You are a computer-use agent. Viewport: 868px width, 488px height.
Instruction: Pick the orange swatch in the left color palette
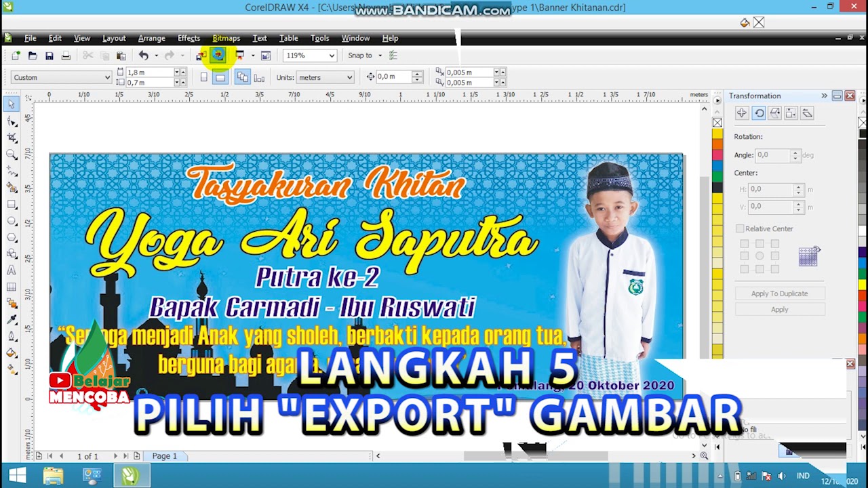click(717, 144)
